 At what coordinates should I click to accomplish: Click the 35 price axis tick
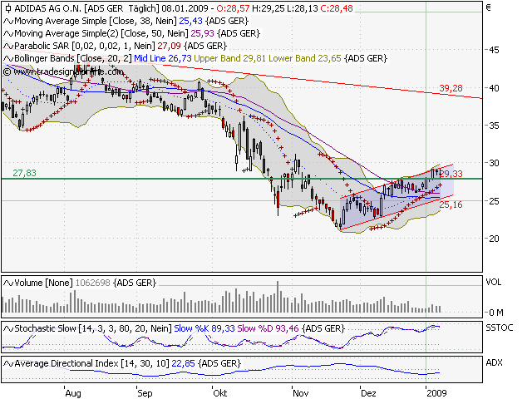pos(494,126)
